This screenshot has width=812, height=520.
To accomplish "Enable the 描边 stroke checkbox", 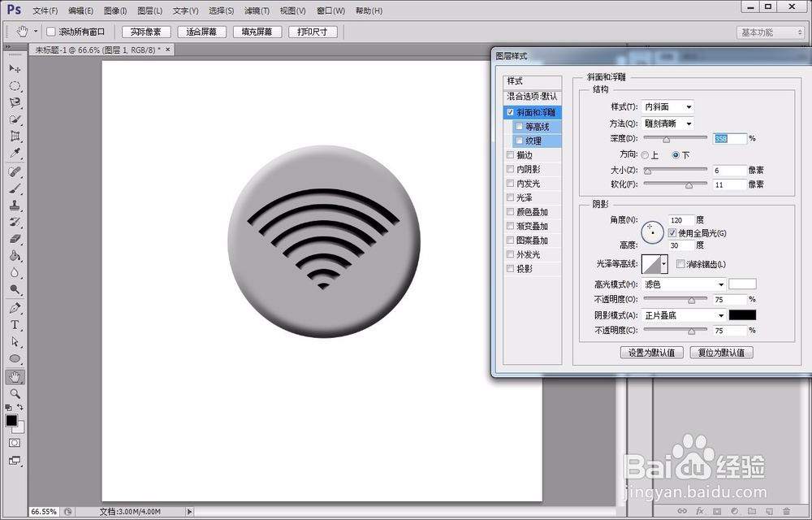I will pyautogui.click(x=511, y=155).
